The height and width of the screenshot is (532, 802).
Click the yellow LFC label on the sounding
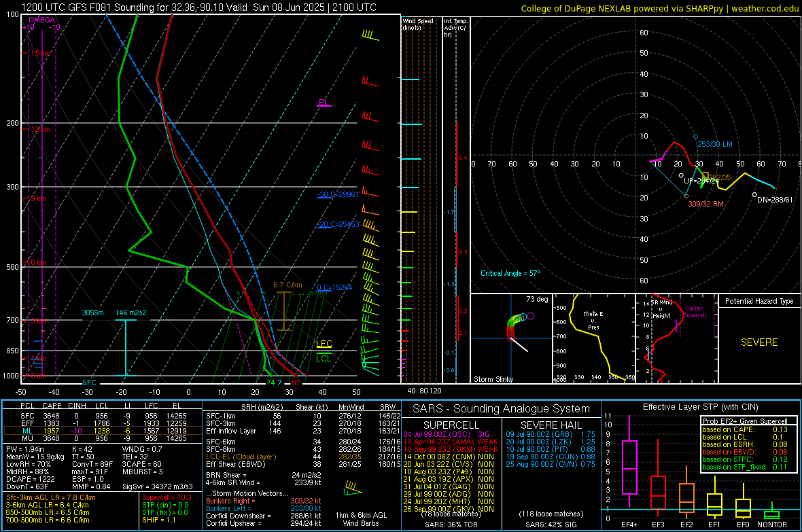pyautogui.click(x=324, y=344)
